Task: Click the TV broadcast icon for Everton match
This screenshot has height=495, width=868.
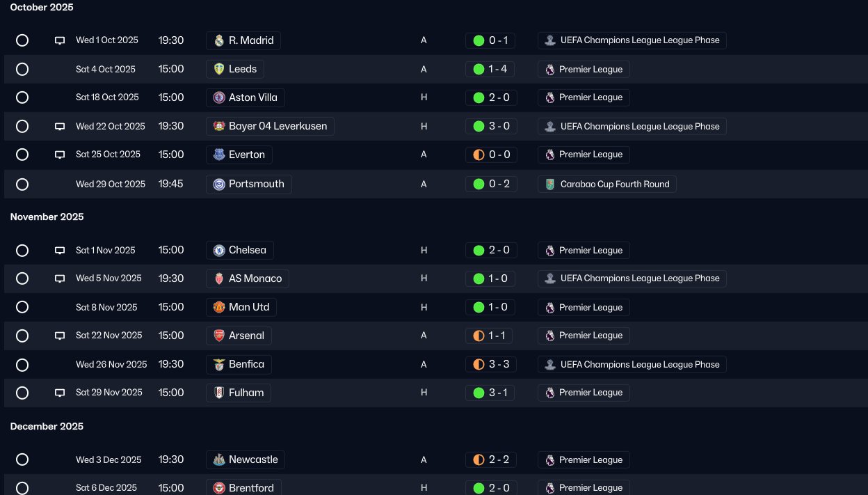Action: coord(60,155)
